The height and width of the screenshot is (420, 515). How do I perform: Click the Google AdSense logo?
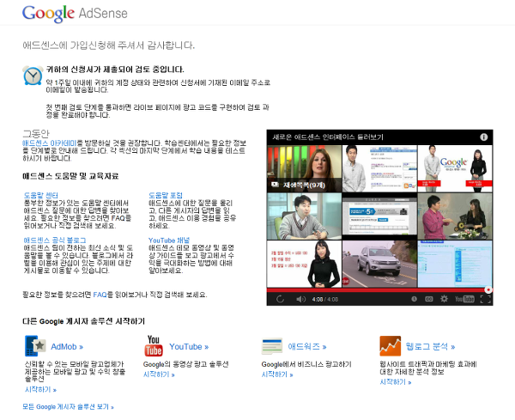click(75, 14)
